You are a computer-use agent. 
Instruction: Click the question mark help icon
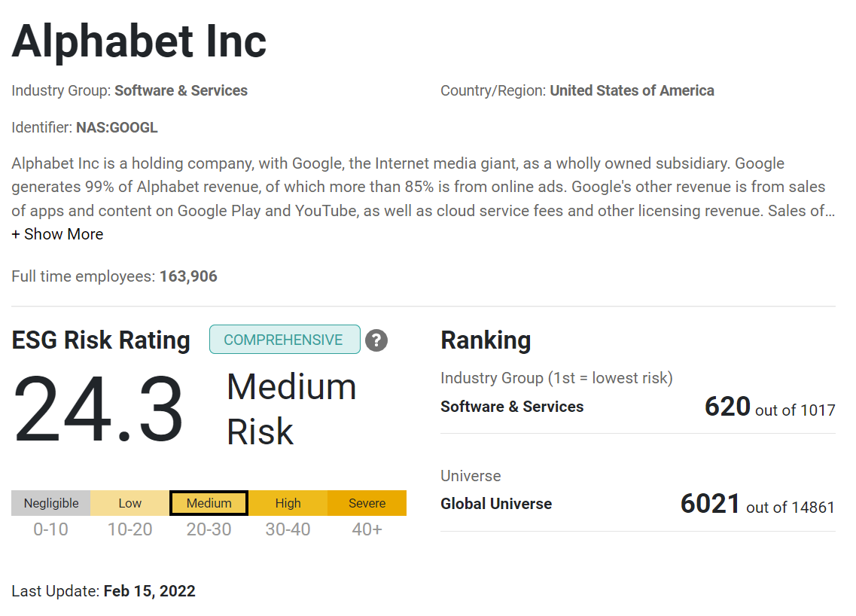(376, 340)
